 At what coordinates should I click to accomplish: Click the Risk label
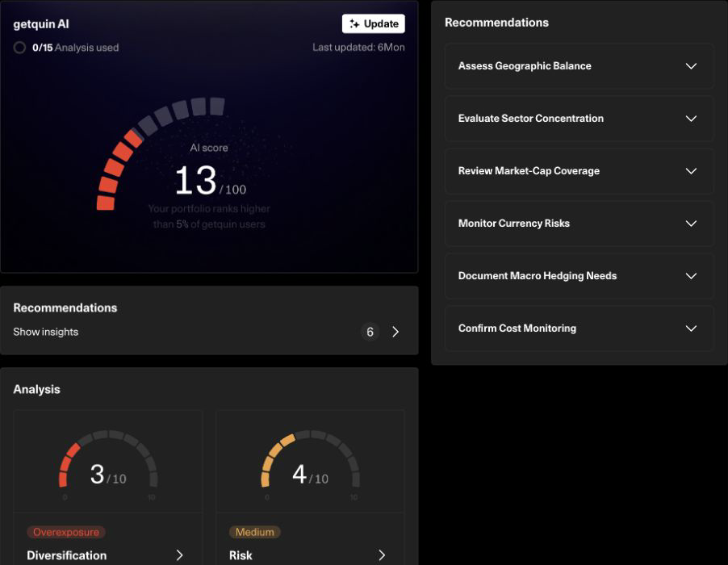[x=241, y=555]
